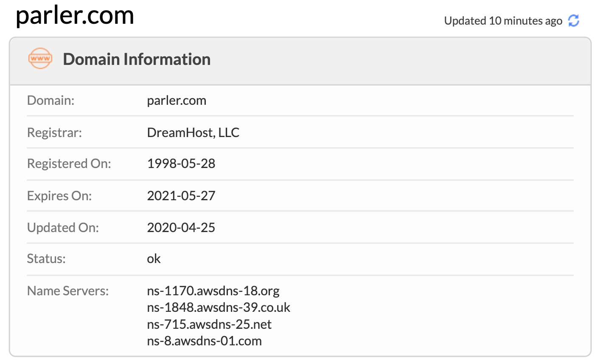The image size is (600, 364).
Task: Click the Domain Information panel heading
Action: [x=137, y=59]
